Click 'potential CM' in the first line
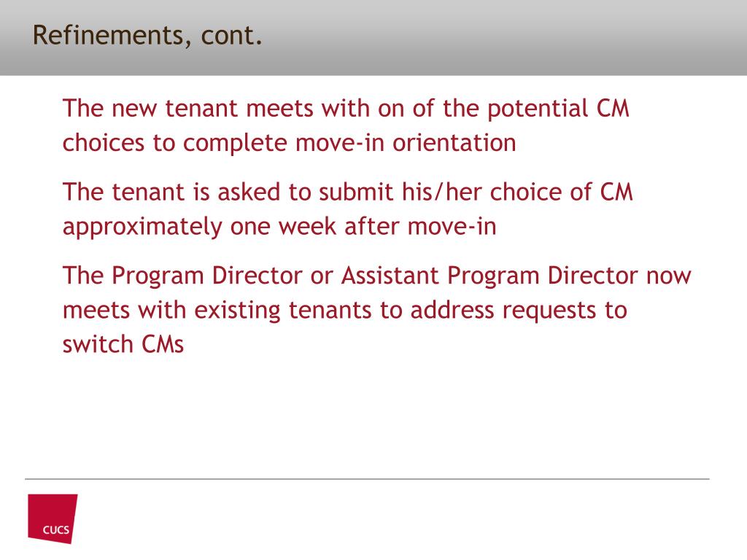The image size is (747, 560). [558, 109]
